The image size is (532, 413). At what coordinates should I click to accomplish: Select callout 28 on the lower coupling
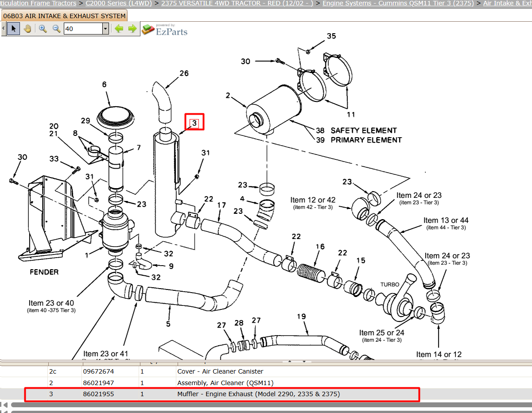point(239,323)
